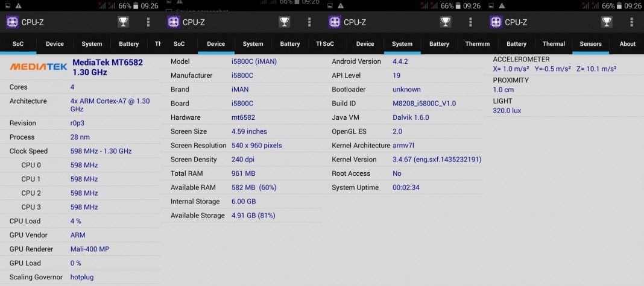This screenshot has height=286, width=644.
Task: Tap the warning triangle in the SoC screen status bar
Action: (19, 6)
